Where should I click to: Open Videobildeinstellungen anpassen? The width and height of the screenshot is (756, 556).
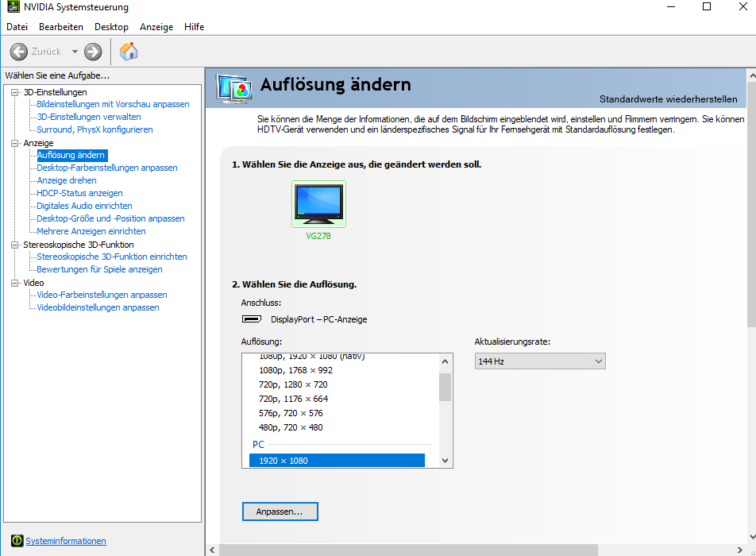(x=98, y=307)
